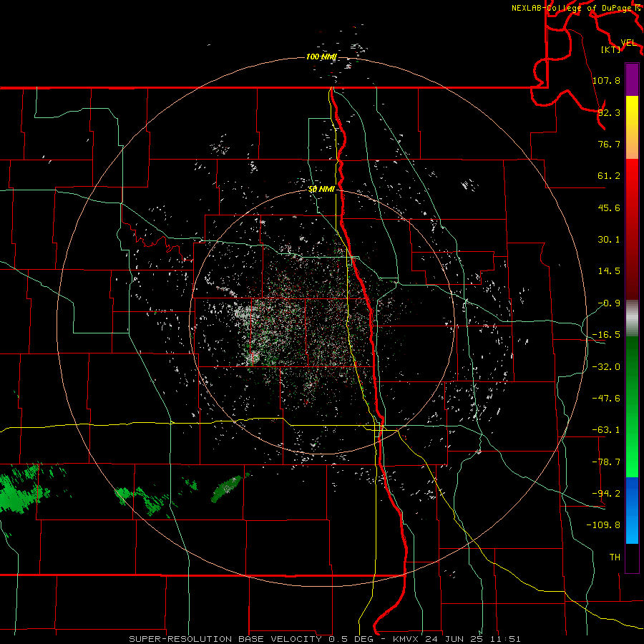The image size is (644, 644).
Task: Click the -47.6 scale value
Action: 606,399
